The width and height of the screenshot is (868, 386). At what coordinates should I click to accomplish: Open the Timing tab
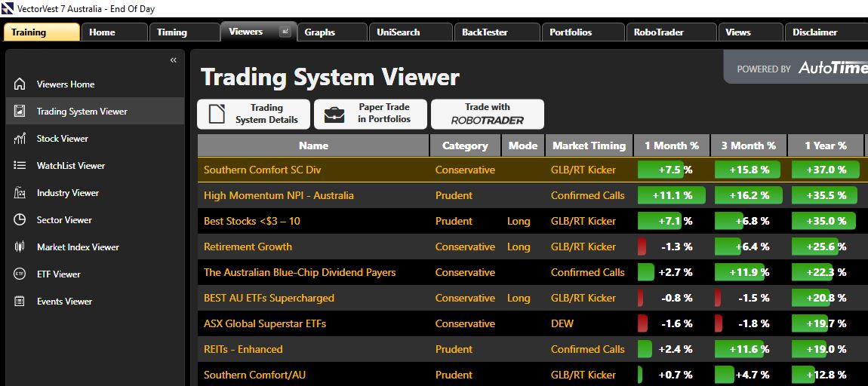click(184, 32)
